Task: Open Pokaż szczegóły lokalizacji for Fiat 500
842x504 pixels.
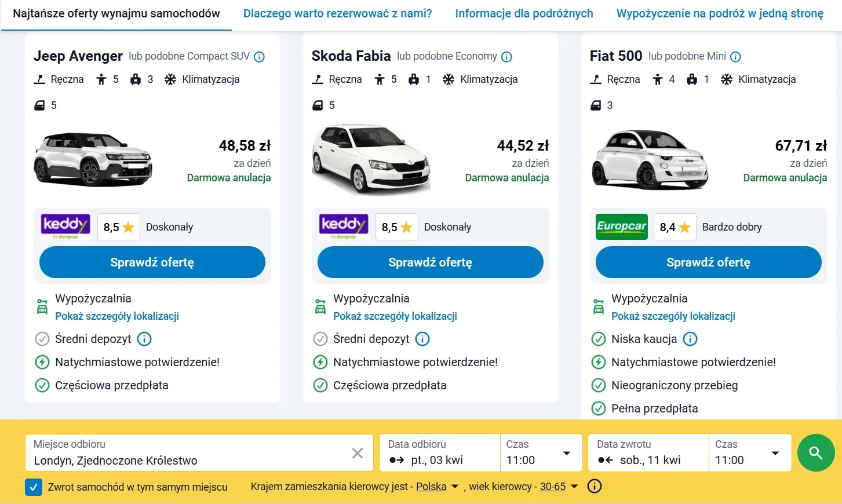Action: click(x=674, y=316)
